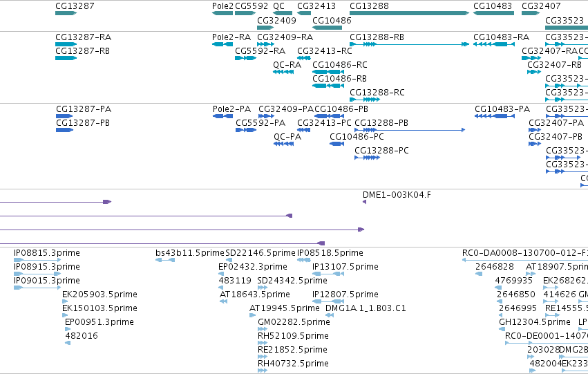Click EST IP09015.3prime
The image size is (588, 374).
pos(37,288)
